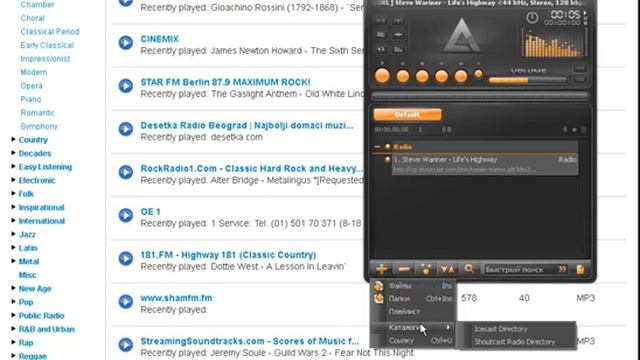Toggle the equalizer bars button in AIMP
The height and width of the screenshot is (360, 640).
click(x=398, y=49)
